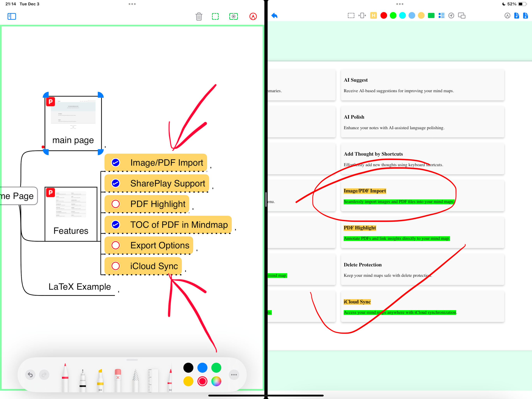532x399 pixels.
Task: Click the undo button
Action: click(x=30, y=375)
